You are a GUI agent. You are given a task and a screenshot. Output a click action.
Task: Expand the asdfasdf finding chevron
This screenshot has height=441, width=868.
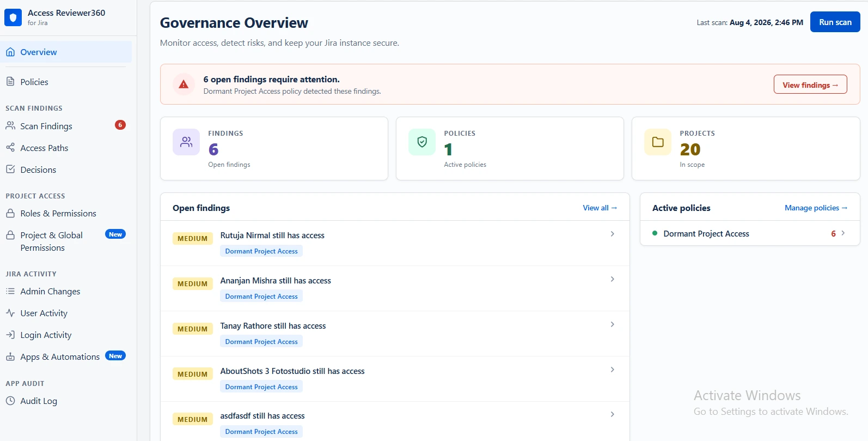613,414
